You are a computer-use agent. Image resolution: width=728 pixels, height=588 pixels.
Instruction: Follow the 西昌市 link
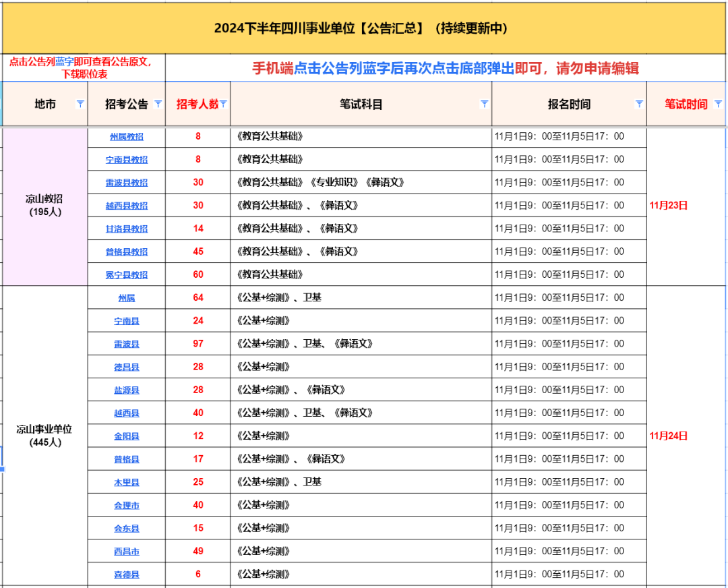127,552
